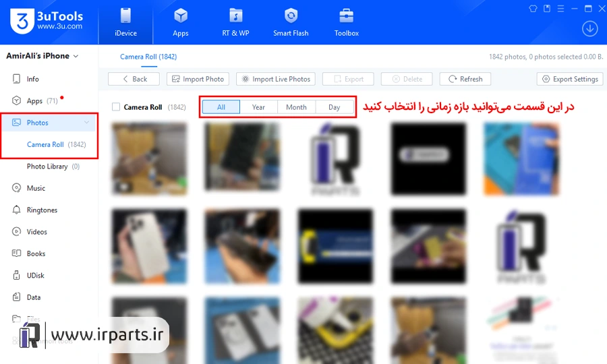
Task: Open the iDevice section
Action: click(x=125, y=22)
